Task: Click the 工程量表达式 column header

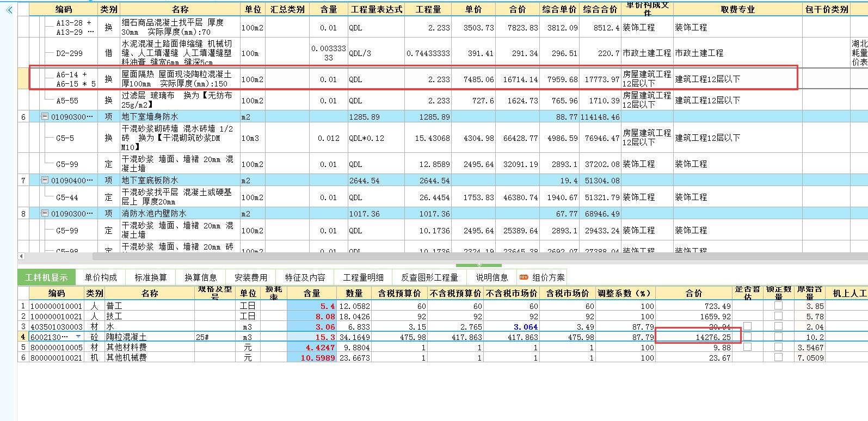Action: [x=377, y=9]
